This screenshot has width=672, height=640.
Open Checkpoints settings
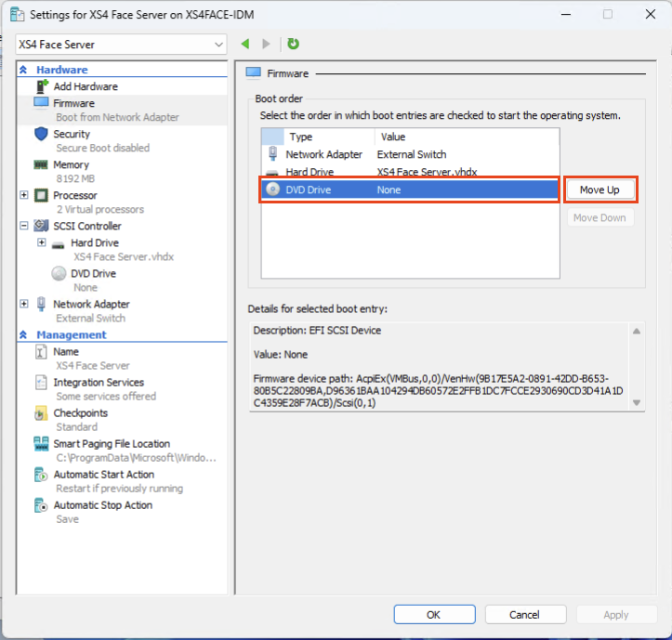coord(81,413)
